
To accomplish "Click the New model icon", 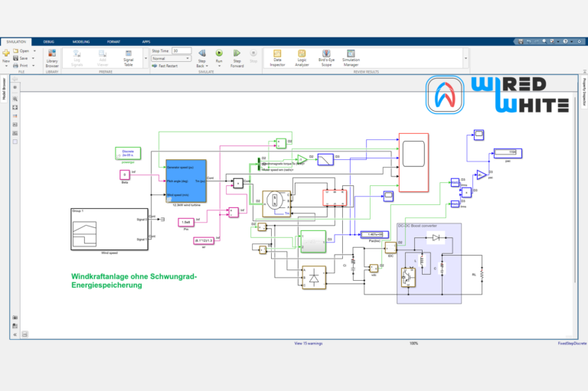I will (x=6, y=54).
